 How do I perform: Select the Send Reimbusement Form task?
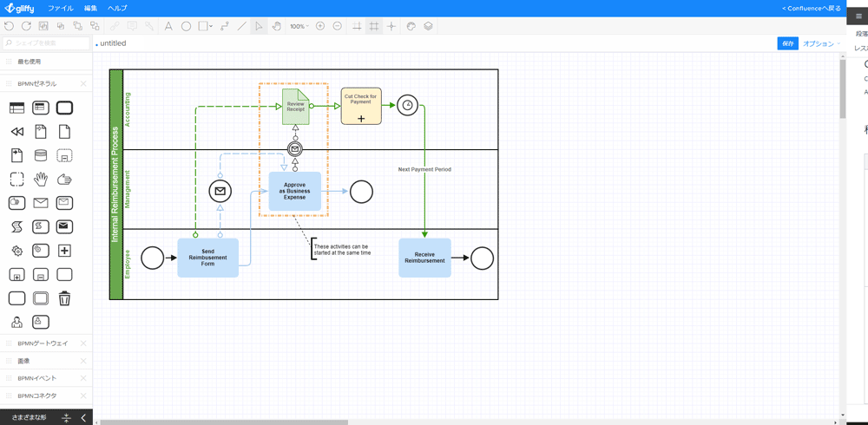click(207, 258)
